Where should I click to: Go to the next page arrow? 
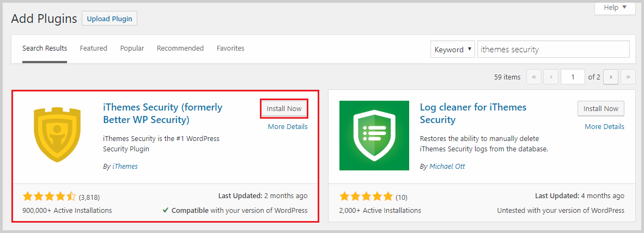(x=611, y=77)
